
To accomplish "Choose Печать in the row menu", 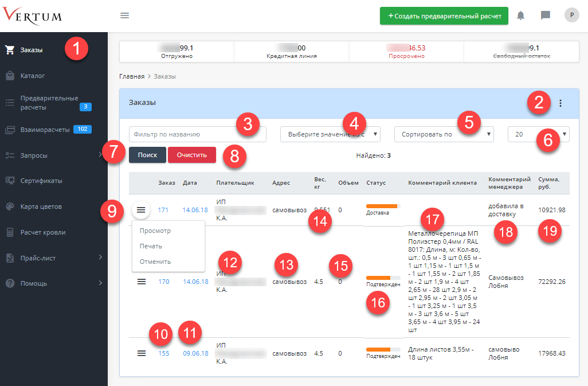I will 151,246.
